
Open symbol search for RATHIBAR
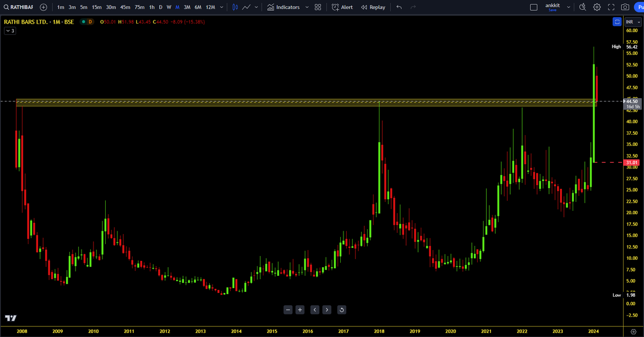[18, 8]
